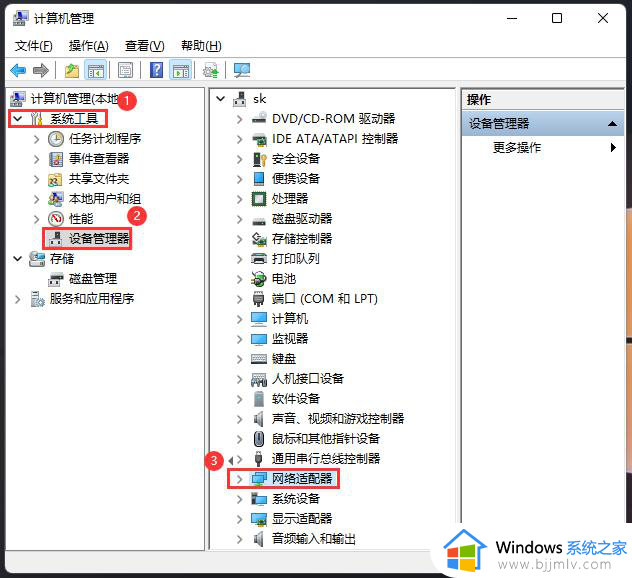This screenshot has height=578, width=632.
Task: Select 计算机 in the device list
Action: coord(290,319)
